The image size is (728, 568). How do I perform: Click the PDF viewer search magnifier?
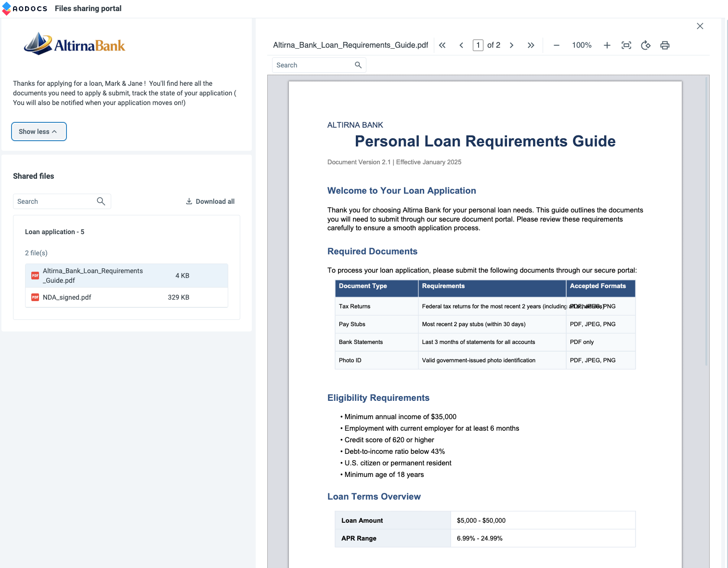[x=358, y=65]
